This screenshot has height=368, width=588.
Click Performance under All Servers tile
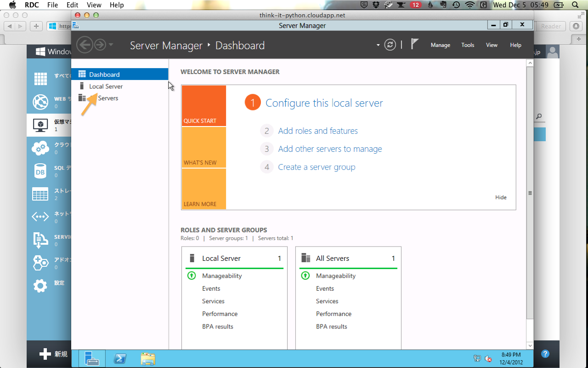pos(334,314)
